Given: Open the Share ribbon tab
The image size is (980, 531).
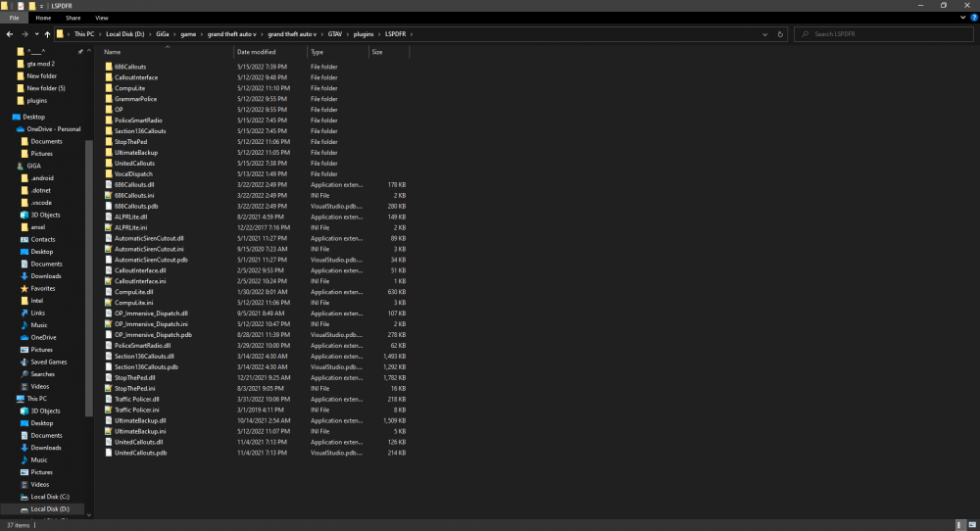Looking at the screenshot, I should [x=73, y=18].
